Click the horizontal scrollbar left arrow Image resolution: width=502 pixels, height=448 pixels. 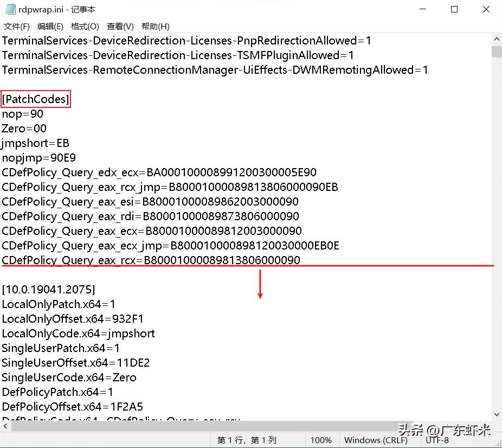(x=4, y=426)
